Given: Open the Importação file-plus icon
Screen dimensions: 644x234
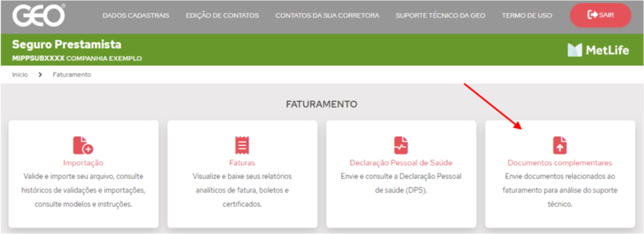Looking at the screenshot, I should (83, 145).
